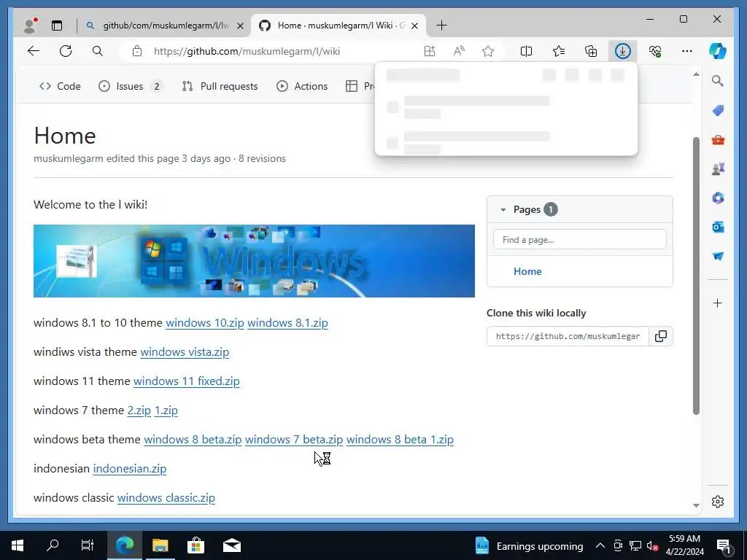The width and height of the screenshot is (747, 560).
Task: Collapse the Pages section triangle
Action: [x=503, y=209]
